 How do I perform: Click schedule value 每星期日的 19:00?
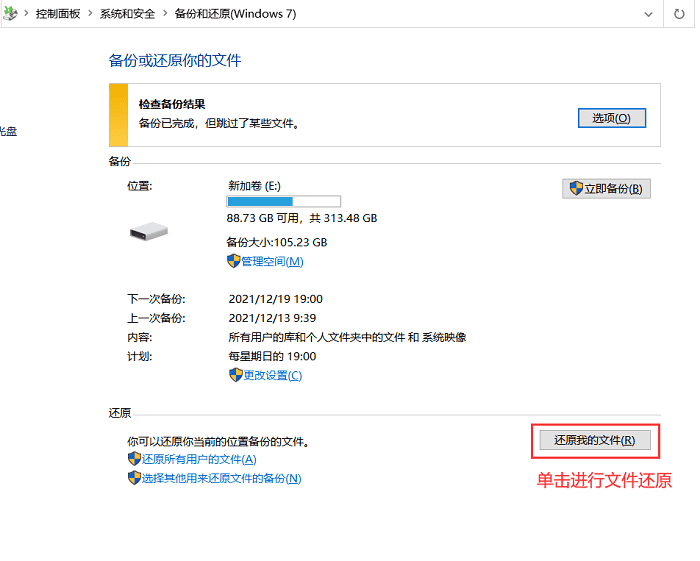point(272,357)
